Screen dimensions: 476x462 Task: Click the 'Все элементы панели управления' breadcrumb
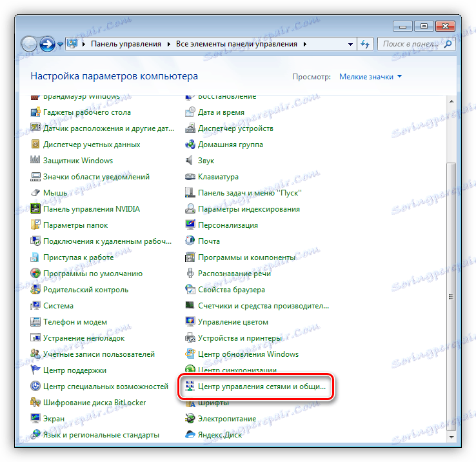tap(237, 44)
